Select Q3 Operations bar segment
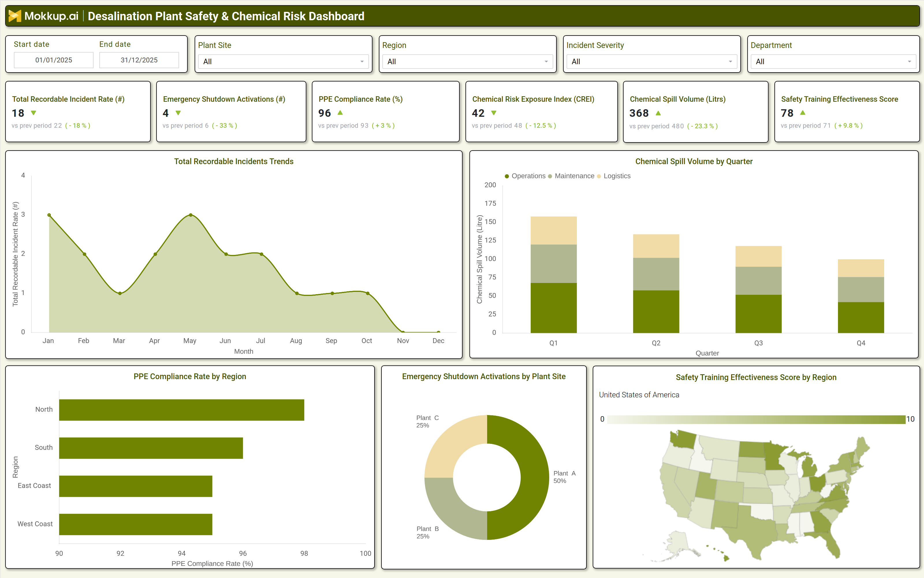The width and height of the screenshot is (924, 578). (x=758, y=314)
